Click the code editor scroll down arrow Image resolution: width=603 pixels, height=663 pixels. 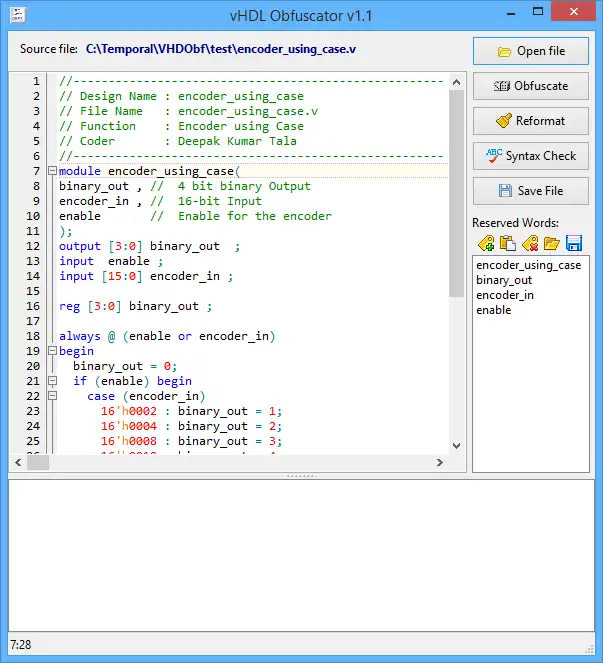(456, 446)
